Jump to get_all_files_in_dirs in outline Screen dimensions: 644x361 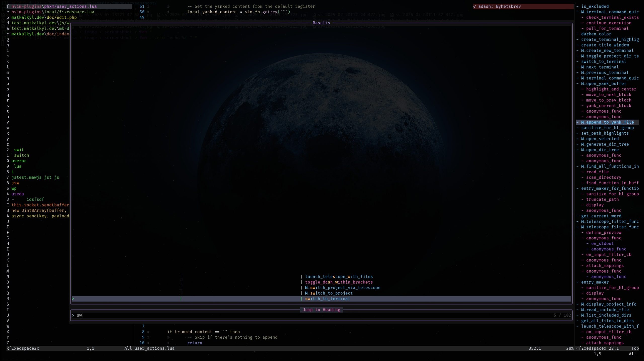(607, 321)
